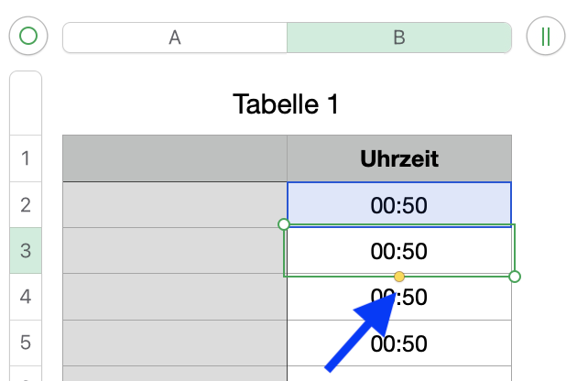The image size is (588, 381).
Task: Select the 00:50 cell in row 5
Action: pos(399,343)
